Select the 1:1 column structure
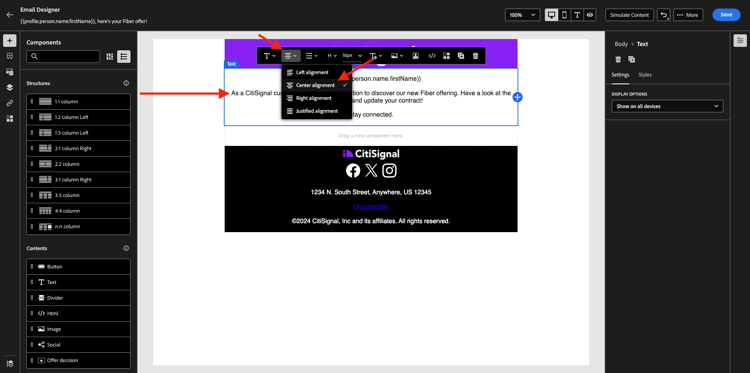Screen dimensions: 750x373 point(78,101)
